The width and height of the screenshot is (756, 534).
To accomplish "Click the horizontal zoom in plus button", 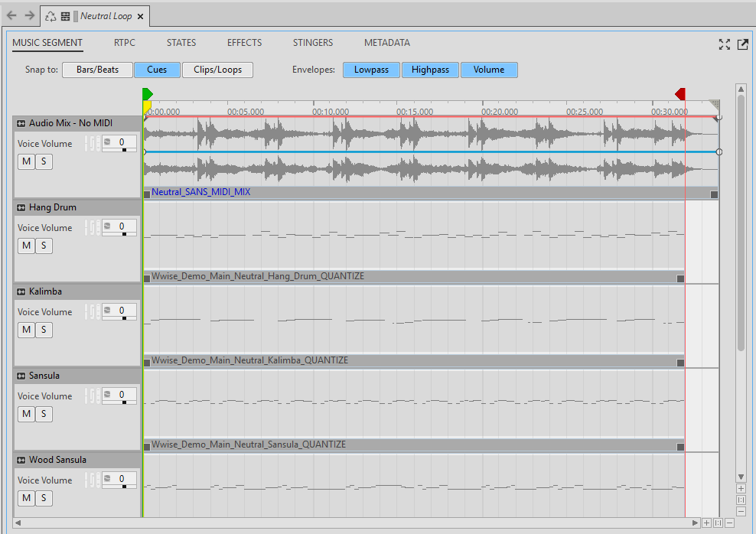I will tap(706, 523).
